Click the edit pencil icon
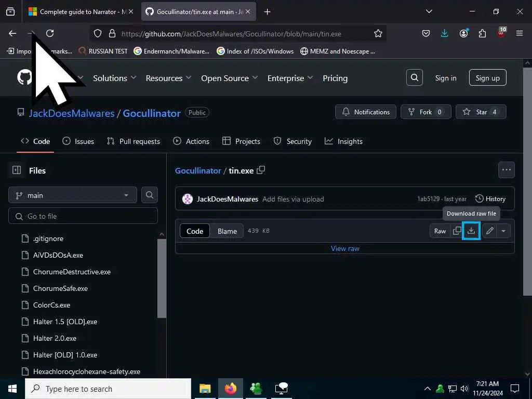Image resolution: width=532 pixels, height=399 pixels. (x=489, y=231)
